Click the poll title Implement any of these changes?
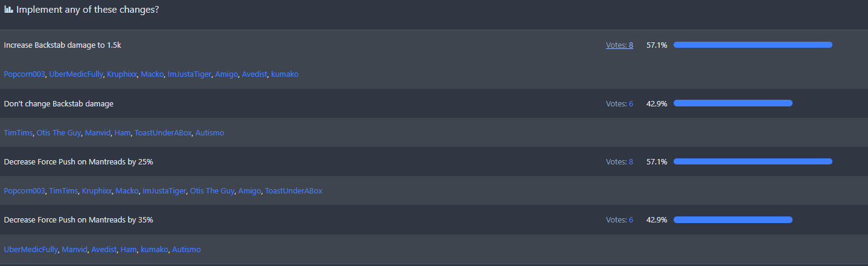This screenshot has width=868, height=266. coord(88,10)
